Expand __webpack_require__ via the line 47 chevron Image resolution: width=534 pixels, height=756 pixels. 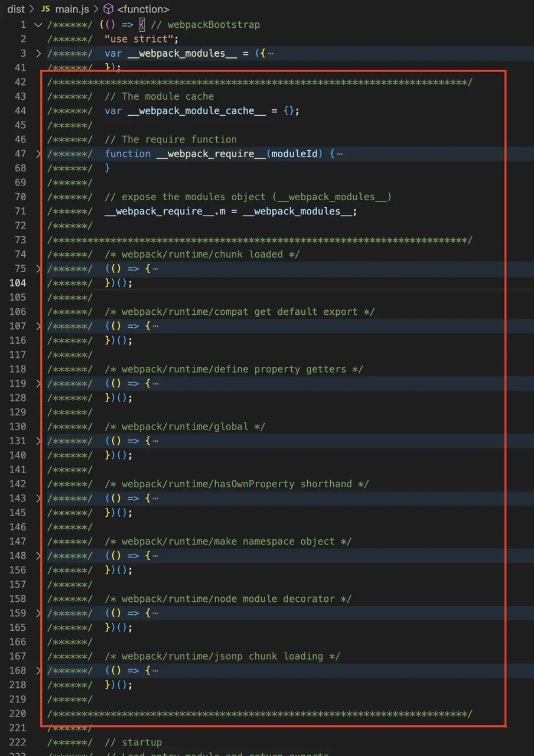pos(38,154)
